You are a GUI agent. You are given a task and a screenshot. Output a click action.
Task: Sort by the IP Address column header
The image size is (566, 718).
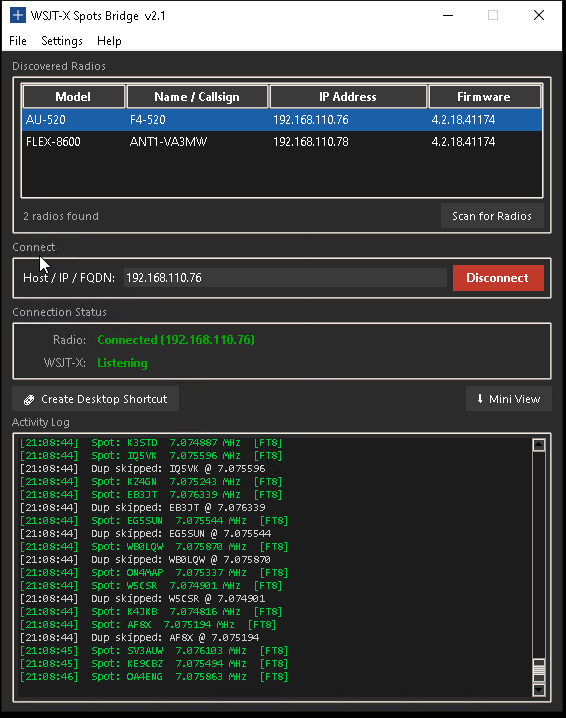click(348, 97)
